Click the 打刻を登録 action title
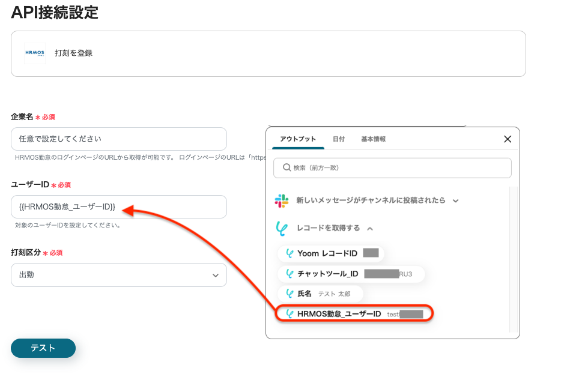The image size is (567, 392). coord(74,53)
